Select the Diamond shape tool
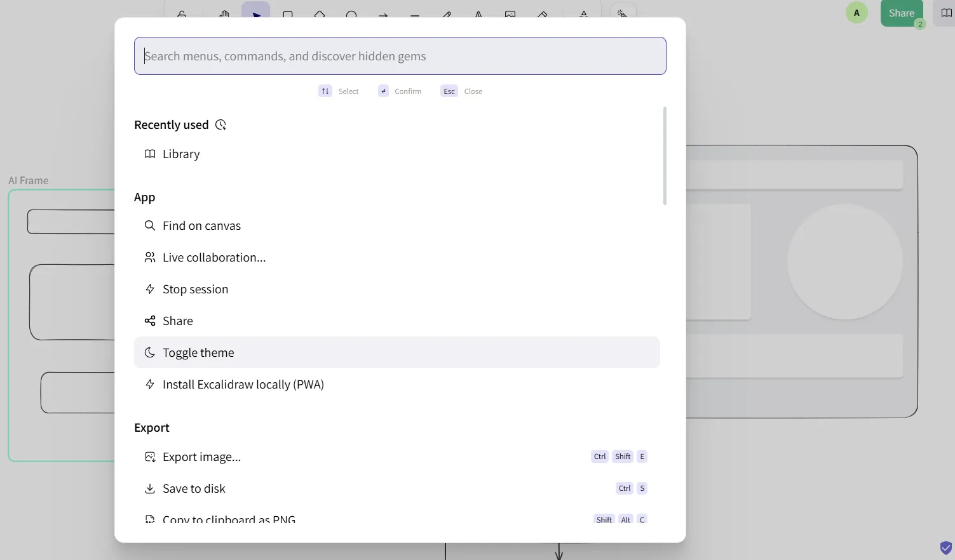 click(320, 13)
